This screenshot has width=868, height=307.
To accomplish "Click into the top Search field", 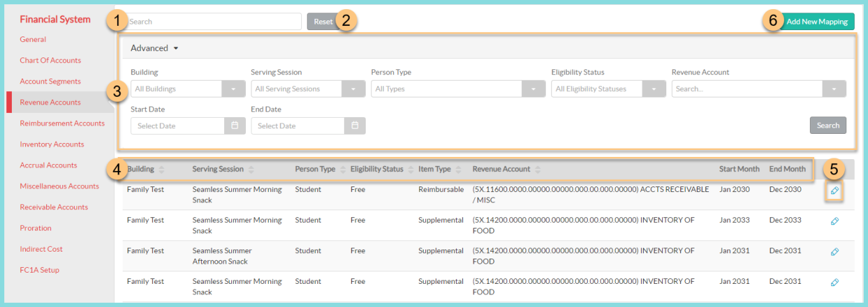I will (x=214, y=22).
